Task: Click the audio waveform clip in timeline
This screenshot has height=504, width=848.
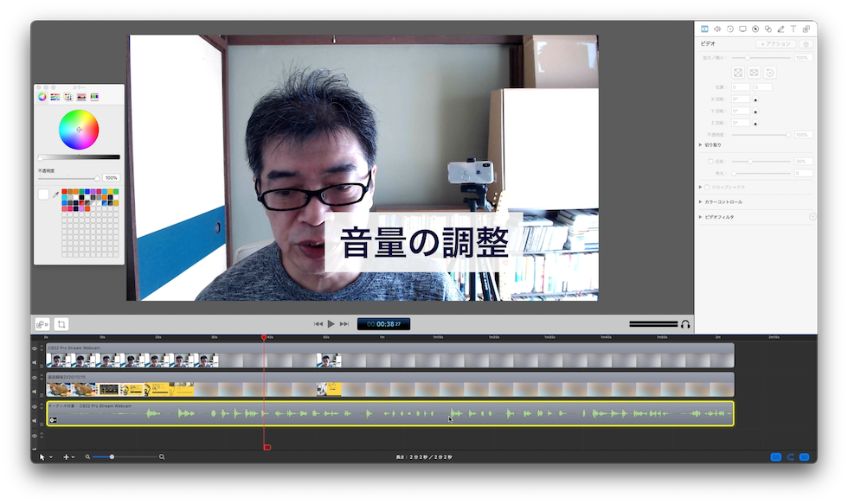Action: coord(389,414)
